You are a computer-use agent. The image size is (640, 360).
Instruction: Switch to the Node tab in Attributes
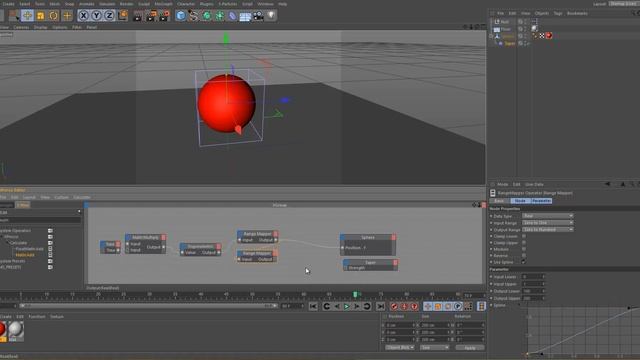pos(520,201)
